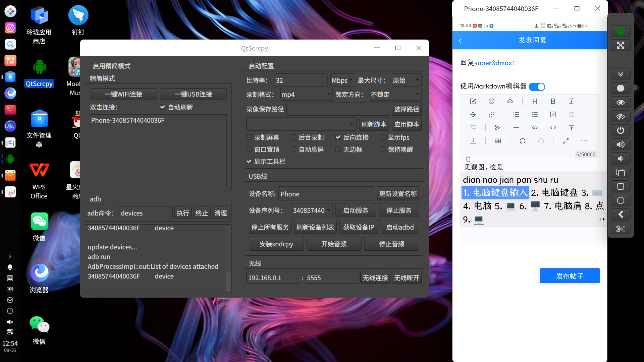Insert an unordered bullet list
The image size is (644, 362).
[516, 114]
